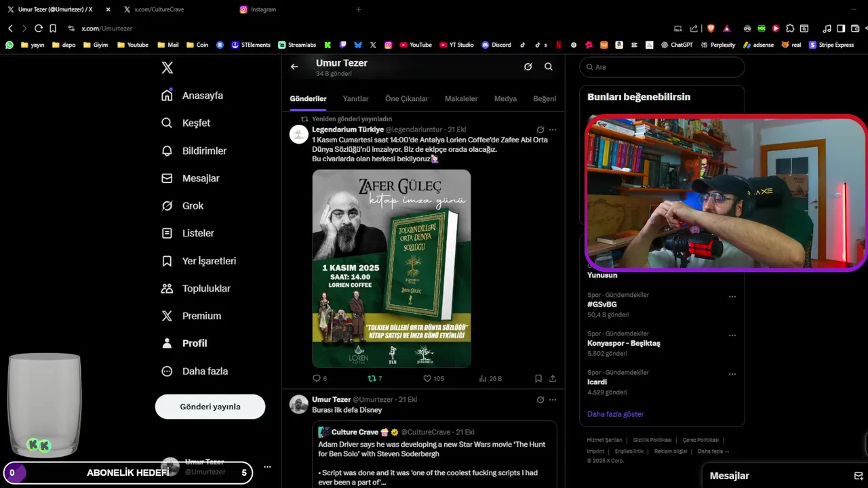The height and width of the screenshot is (488, 868).
Task: Open Streamlabs bookmark
Action: tap(297, 45)
